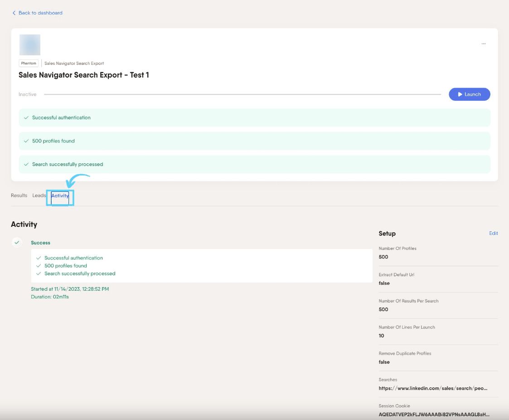The image size is (509, 420).
Task: Click the Phantom tag label
Action: 29,63
